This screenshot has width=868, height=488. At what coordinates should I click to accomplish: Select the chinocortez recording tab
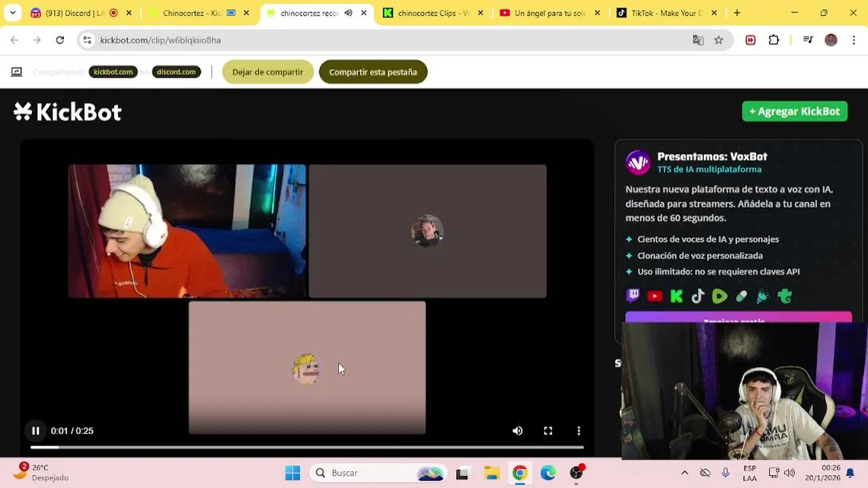(309, 13)
